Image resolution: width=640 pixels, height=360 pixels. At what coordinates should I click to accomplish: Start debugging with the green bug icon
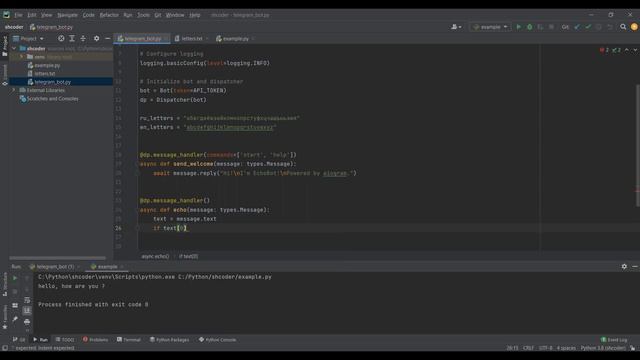click(x=529, y=27)
